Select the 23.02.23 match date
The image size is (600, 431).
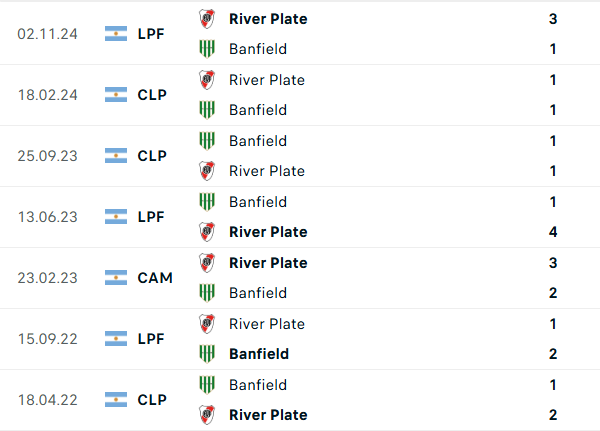point(48,278)
